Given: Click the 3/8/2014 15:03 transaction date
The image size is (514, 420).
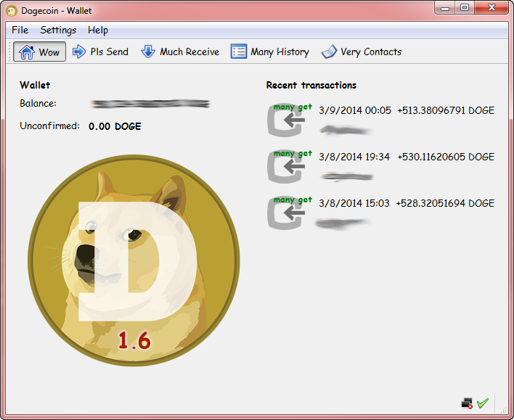Looking at the screenshot, I should point(354,203).
